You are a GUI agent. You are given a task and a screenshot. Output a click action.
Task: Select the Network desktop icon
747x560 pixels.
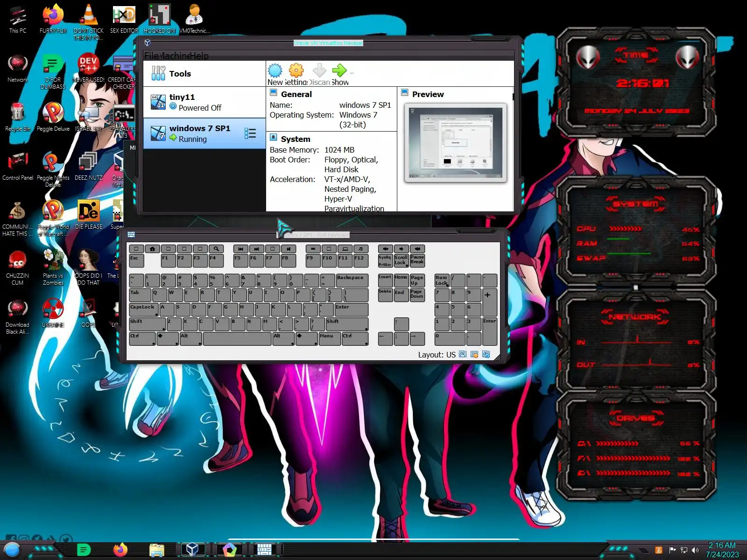point(18,68)
